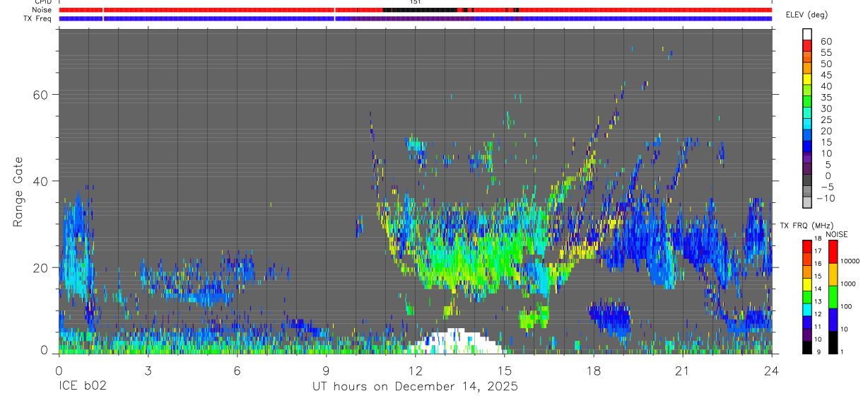868x401 pixels.
Task: Click the '−10' label on ELEV legend
Action: (827, 199)
